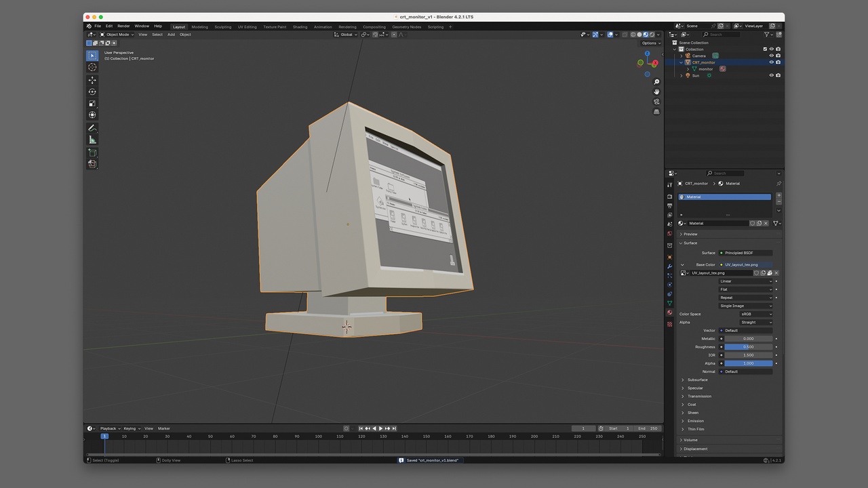Add a material slot with plus button
The height and width of the screenshot is (488, 868).
click(x=778, y=195)
